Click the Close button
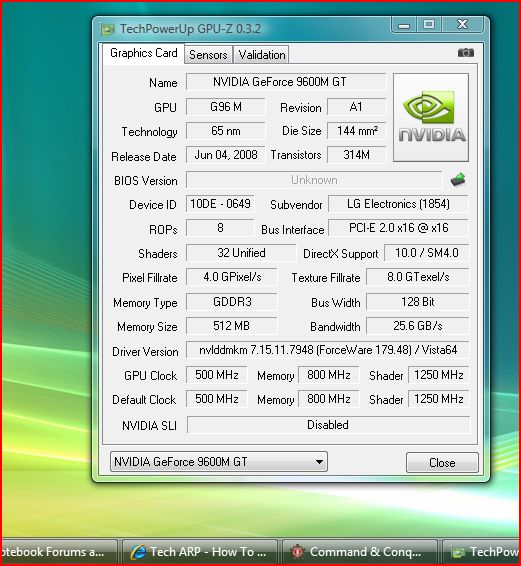Screen dimensions: 521x566 (442, 463)
